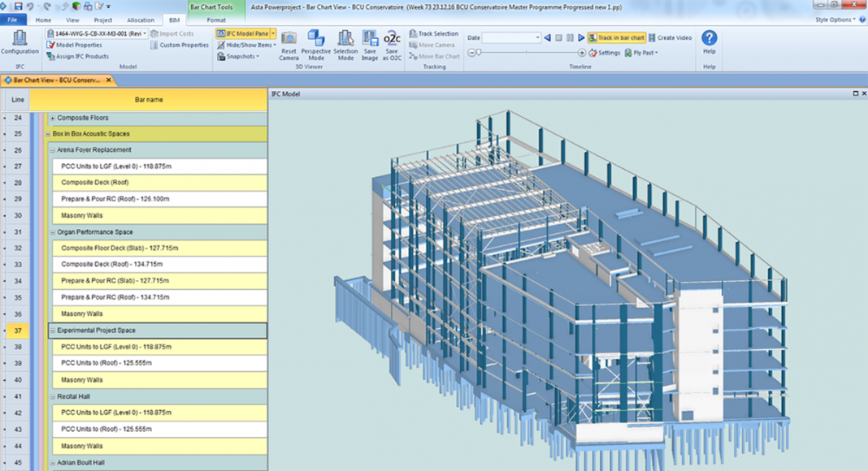
Task: Collapse the Arena Foyer Replacement group
Action: pyautogui.click(x=52, y=150)
